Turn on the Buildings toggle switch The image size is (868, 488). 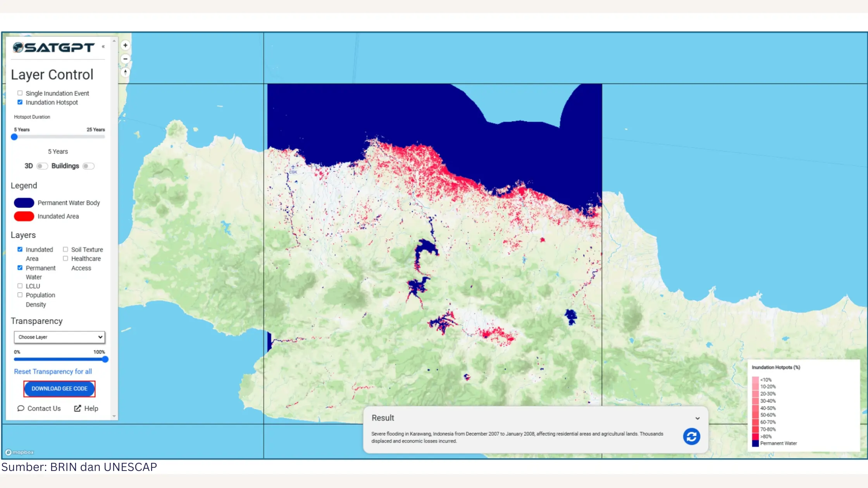[88, 166]
